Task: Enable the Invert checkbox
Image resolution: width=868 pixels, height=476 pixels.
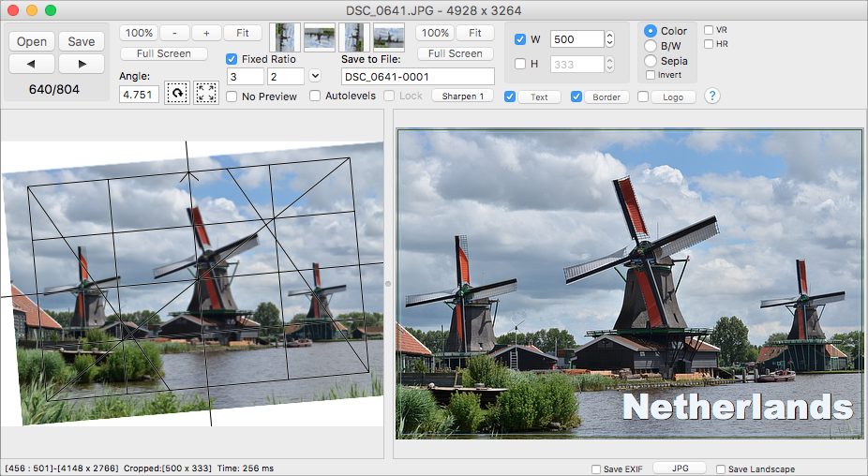Action: tap(651, 75)
